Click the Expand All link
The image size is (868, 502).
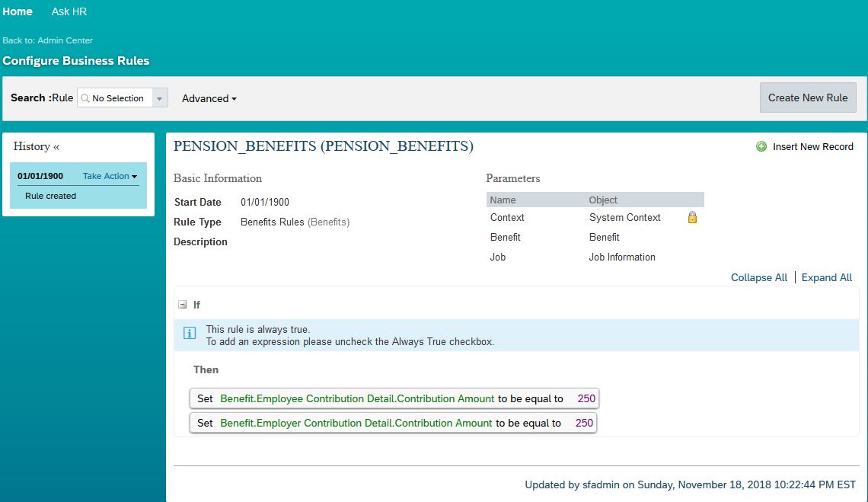click(826, 277)
